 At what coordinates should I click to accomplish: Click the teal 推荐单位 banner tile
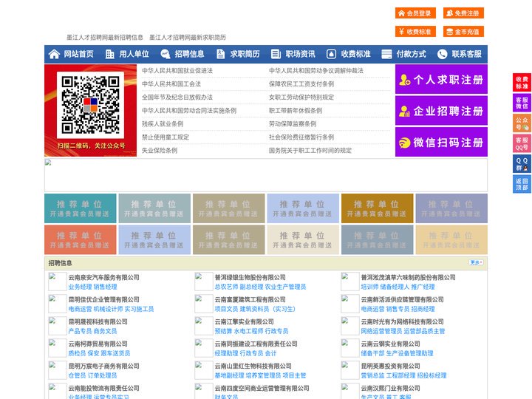[81, 208]
